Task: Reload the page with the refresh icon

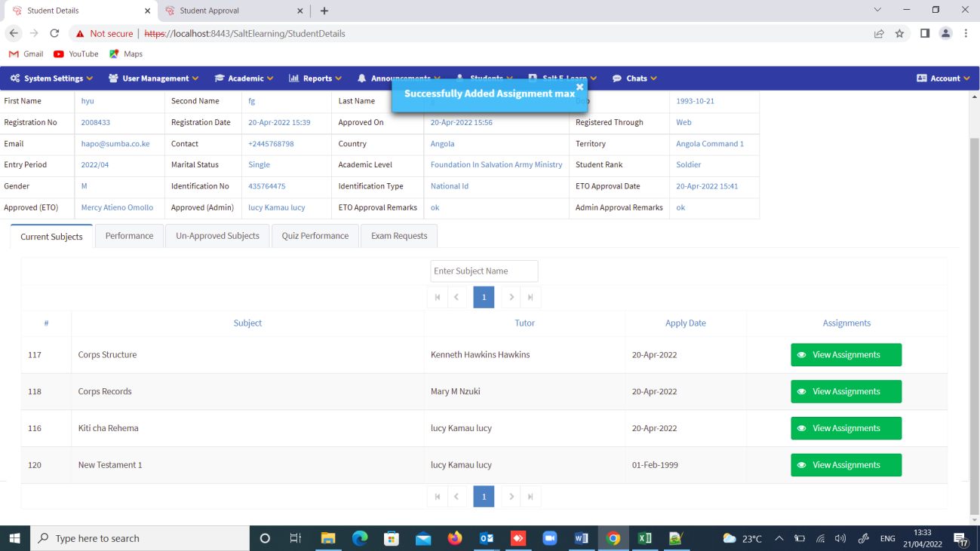Action: point(54,33)
